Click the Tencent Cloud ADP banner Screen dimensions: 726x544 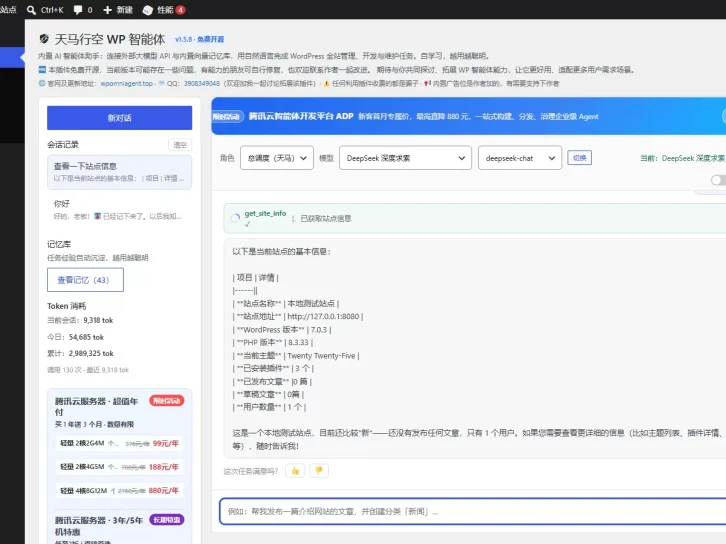[x=469, y=116]
